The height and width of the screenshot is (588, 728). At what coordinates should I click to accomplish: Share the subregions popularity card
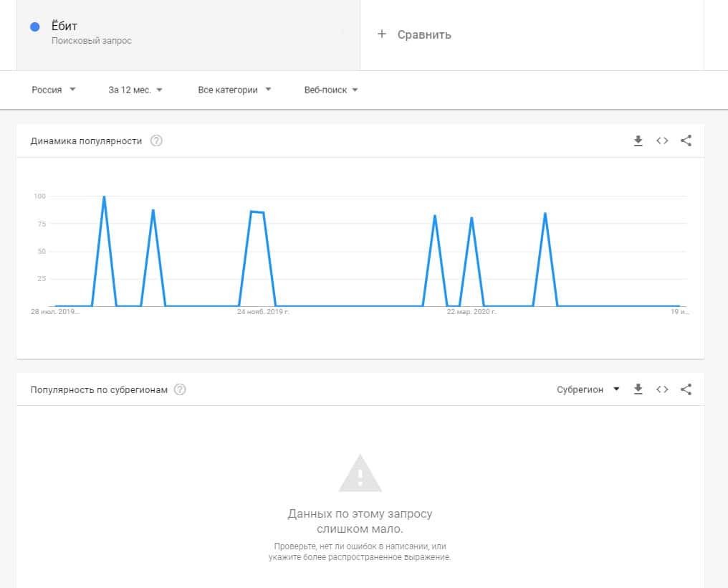tap(686, 390)
